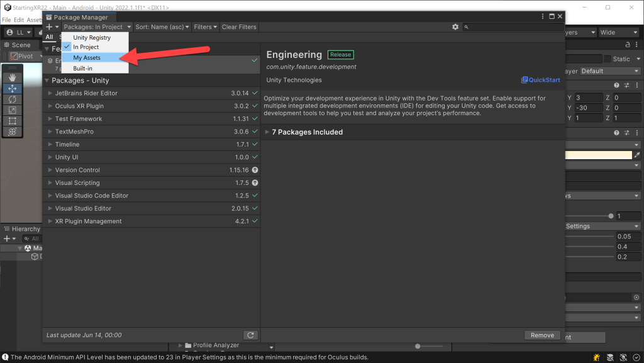This screenshot has height=363, width=644.
Task: Pick color with the eyedropper icon
Action: click(x=637, y=155)
